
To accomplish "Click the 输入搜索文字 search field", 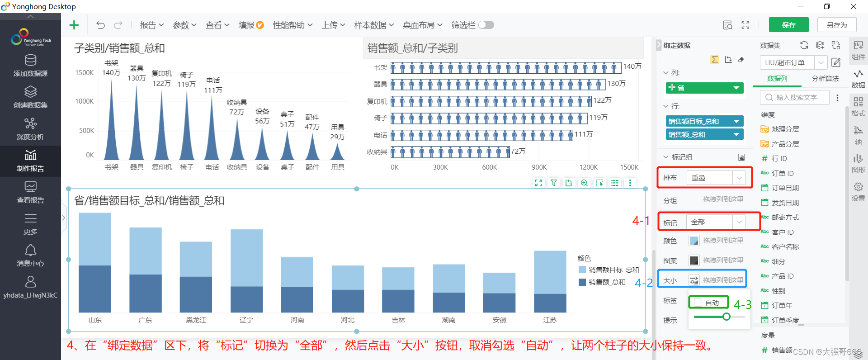I will [795, 98].
